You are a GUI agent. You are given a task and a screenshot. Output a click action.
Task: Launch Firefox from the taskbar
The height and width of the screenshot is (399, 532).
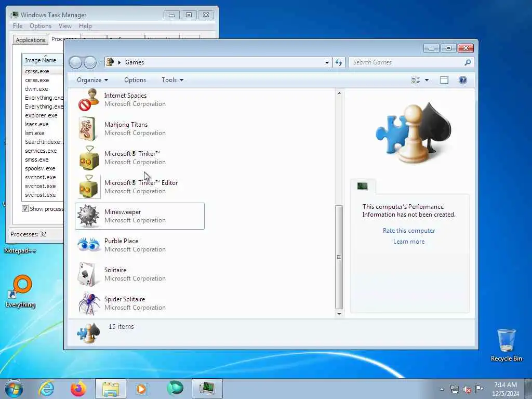click(78, 389)
